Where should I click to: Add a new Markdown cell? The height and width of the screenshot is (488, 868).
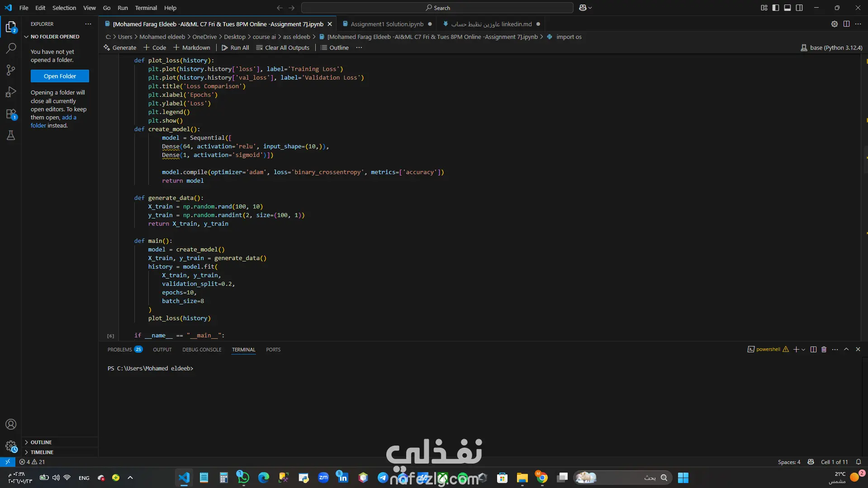[192, 47]
